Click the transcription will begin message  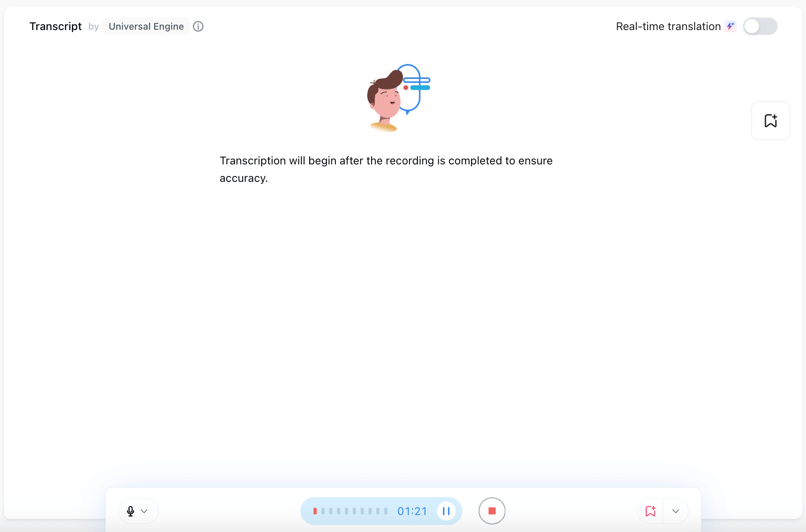pos(386,169)
